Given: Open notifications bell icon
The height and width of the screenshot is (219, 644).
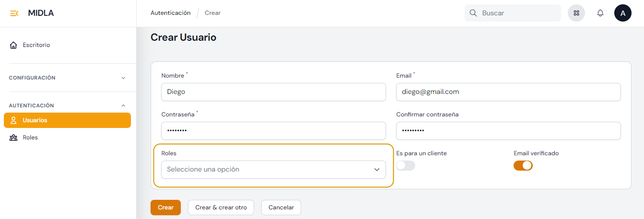Looking at the screenshot, I should tap(600, 13).
